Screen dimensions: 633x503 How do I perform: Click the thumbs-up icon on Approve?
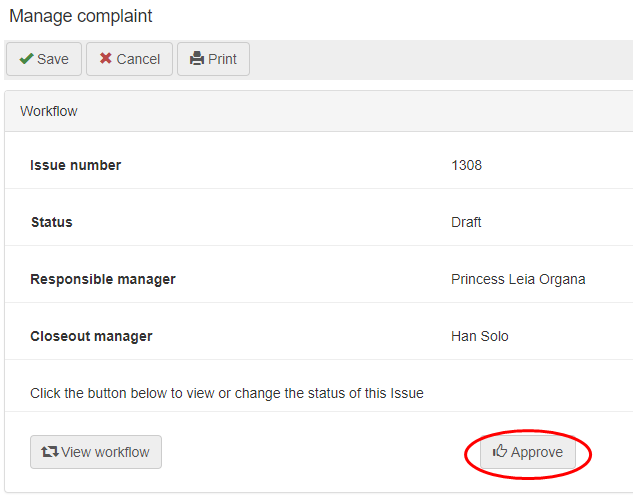(x=500, y=452)
